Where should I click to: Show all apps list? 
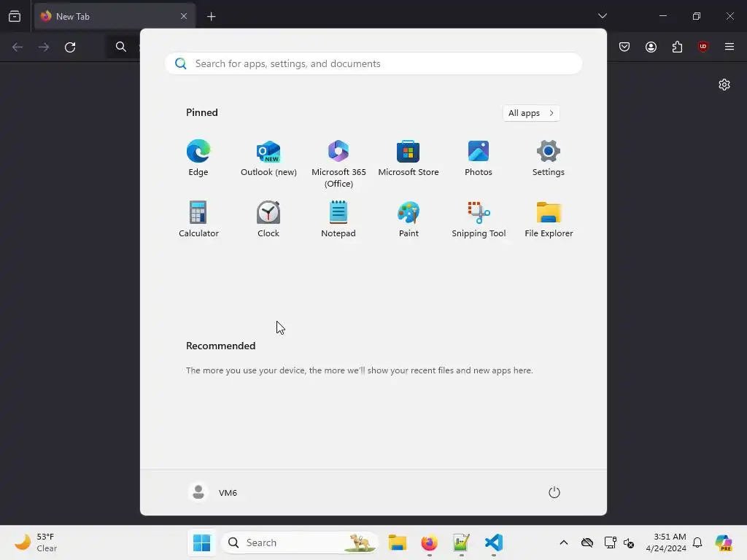(x=531, y=113)
